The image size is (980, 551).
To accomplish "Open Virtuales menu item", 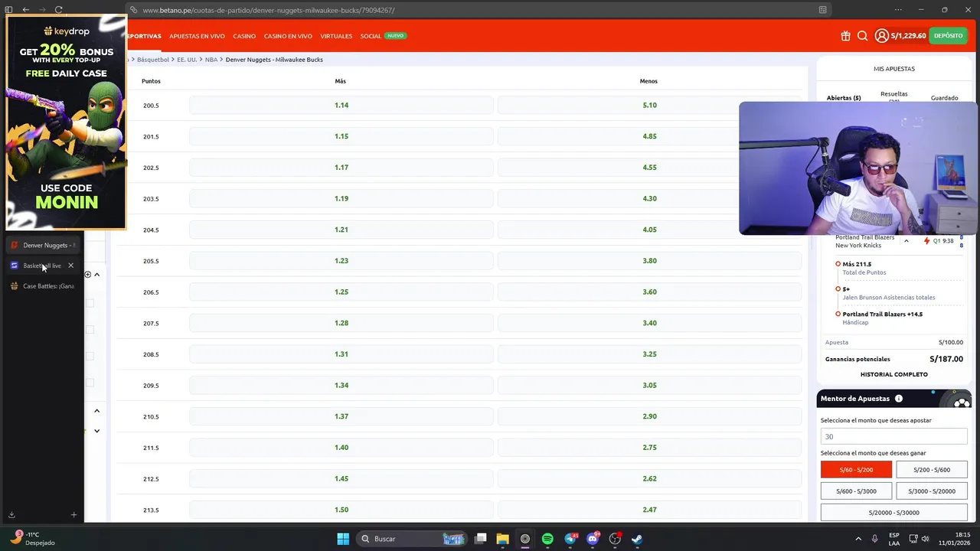I will click(336, 36).
